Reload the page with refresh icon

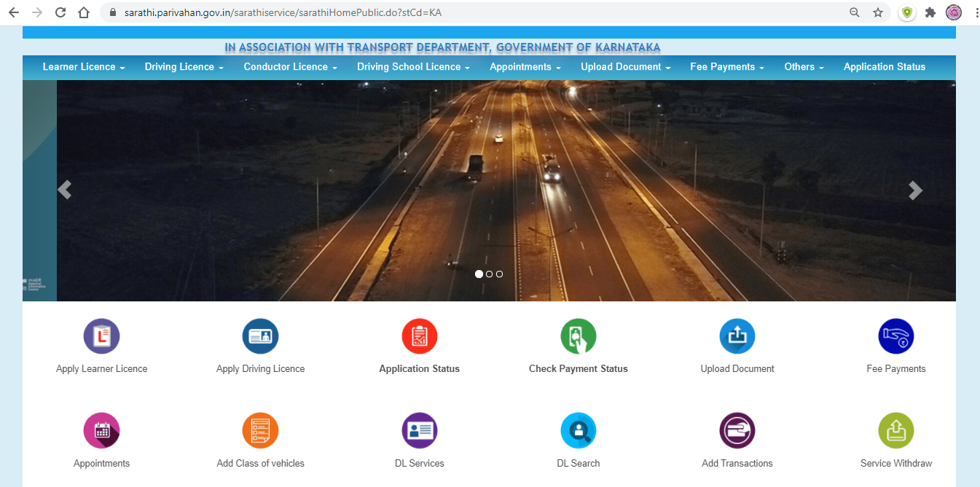click(60, 12)
